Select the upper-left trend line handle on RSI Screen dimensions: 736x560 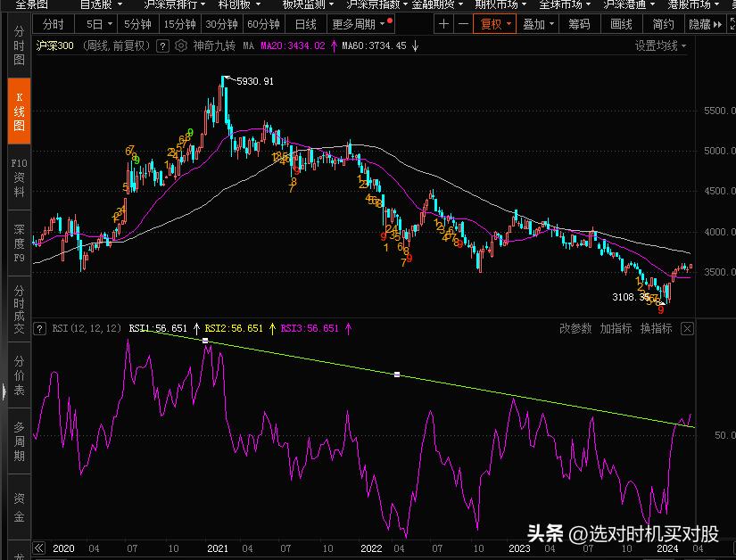point(205,341)
